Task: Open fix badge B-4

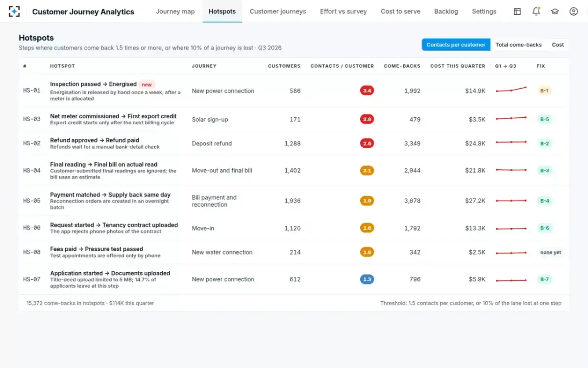Action: [544, 201]
